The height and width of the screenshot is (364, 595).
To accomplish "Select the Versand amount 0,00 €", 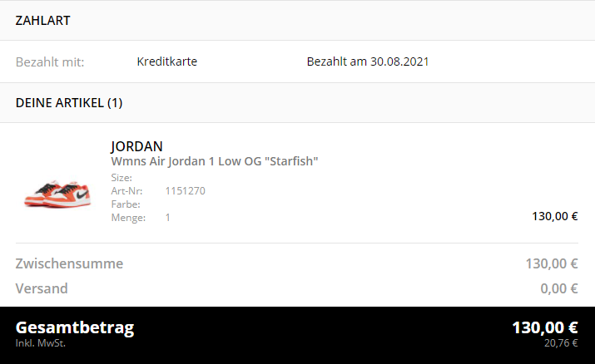I will (x=559, y=288).
